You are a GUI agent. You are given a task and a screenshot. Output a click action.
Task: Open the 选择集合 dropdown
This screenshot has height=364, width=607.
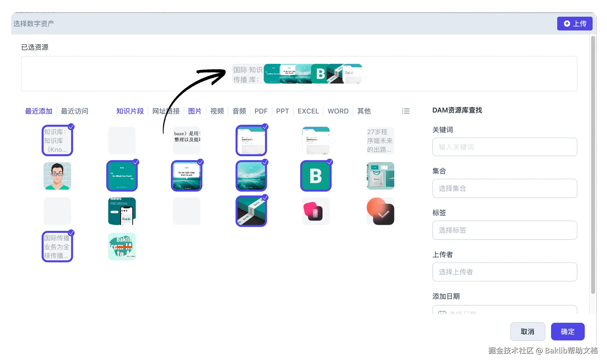point(504,188)
